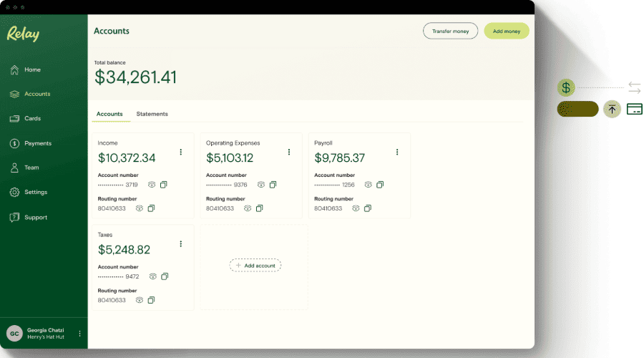This screenshot has height=358, width=644.
Task: Click the Transfer money button
Action: pos(450,31)
